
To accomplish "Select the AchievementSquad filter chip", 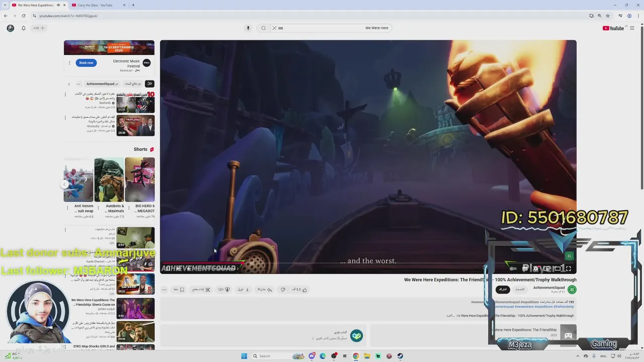I will [x=102, y=83].
